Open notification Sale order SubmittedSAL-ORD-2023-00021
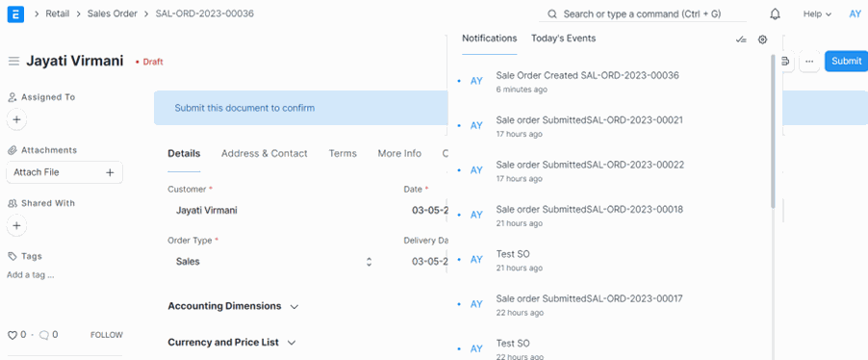 [x=590, y=120]
